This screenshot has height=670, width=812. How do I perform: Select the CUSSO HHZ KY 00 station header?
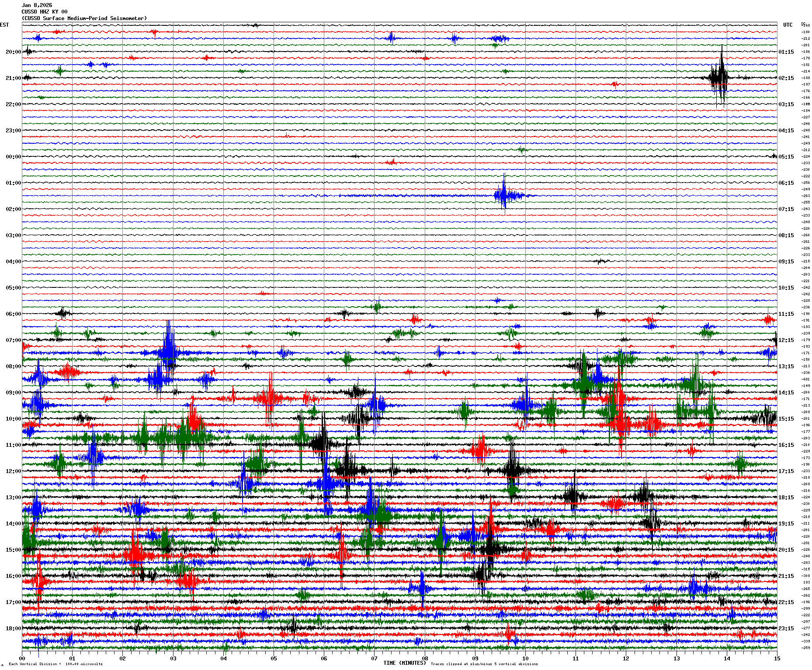(x=45, y=12)
